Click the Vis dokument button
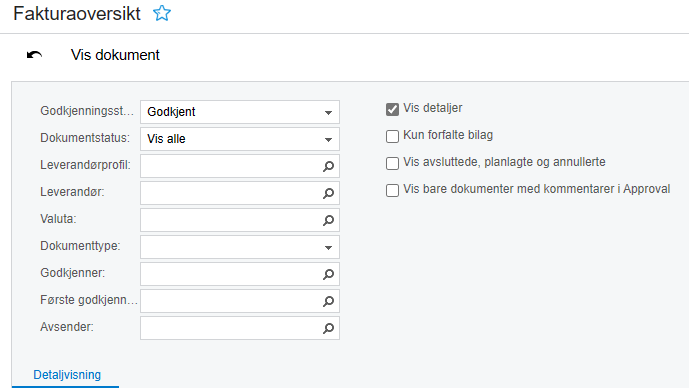Screen dimensions: 689x388 point(115,55)
